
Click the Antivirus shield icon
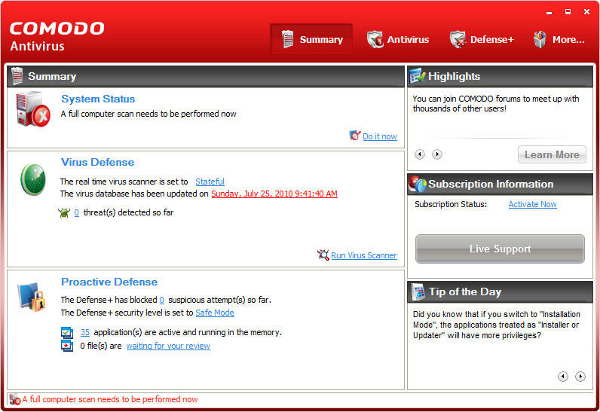(375, 39)
